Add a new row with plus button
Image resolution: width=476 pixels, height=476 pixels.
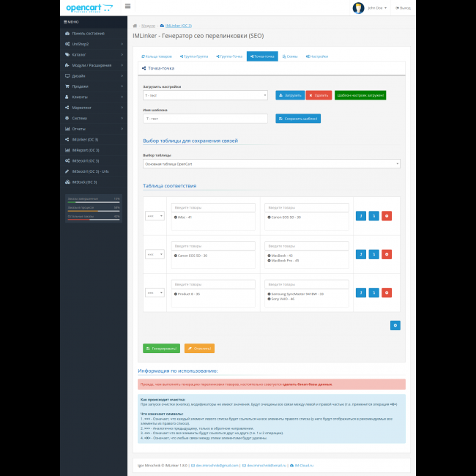[395, 325]
